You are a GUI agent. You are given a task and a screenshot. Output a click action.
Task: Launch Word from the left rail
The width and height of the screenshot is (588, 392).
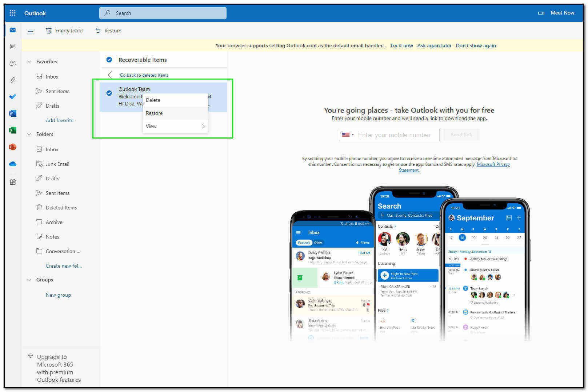[x=13, y=113]
